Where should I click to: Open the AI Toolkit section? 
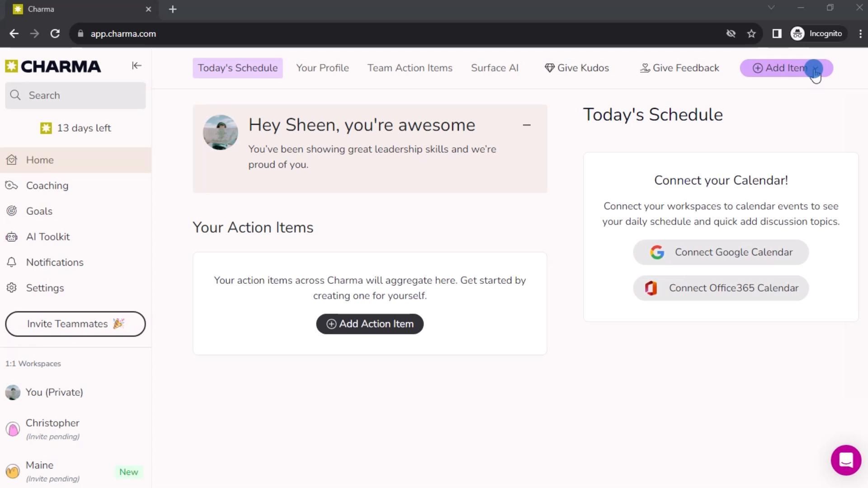(48, 237)
